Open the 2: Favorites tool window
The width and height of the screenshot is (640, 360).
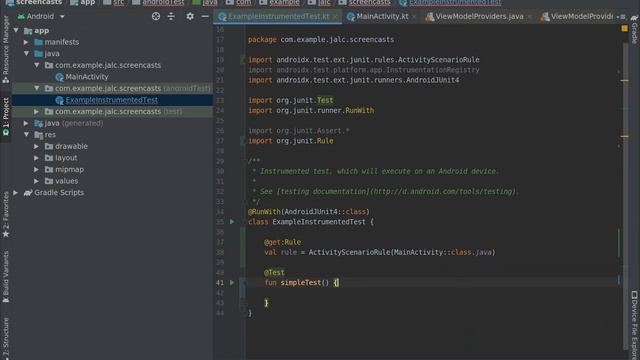pos(6,215)
